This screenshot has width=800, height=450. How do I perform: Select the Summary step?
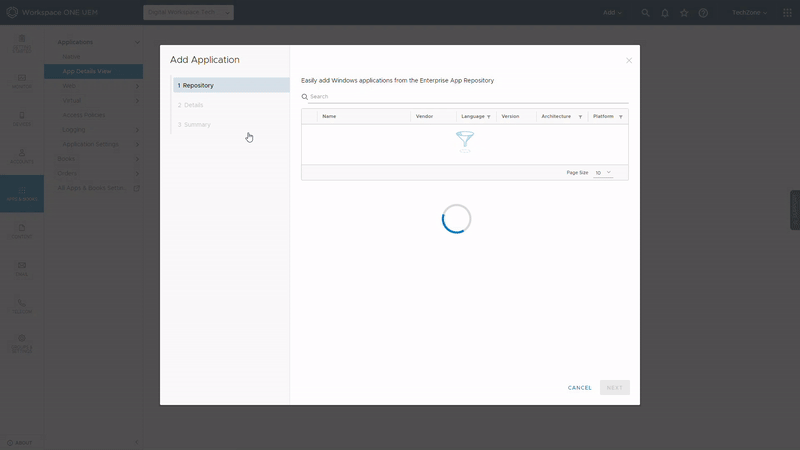[x=194, y=125]
